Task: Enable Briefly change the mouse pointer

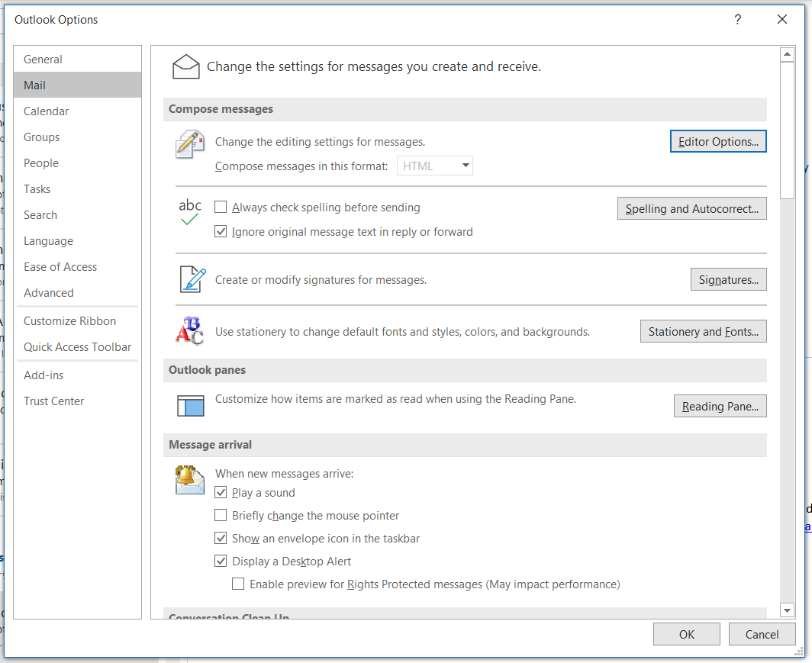Action: [221, 515]
